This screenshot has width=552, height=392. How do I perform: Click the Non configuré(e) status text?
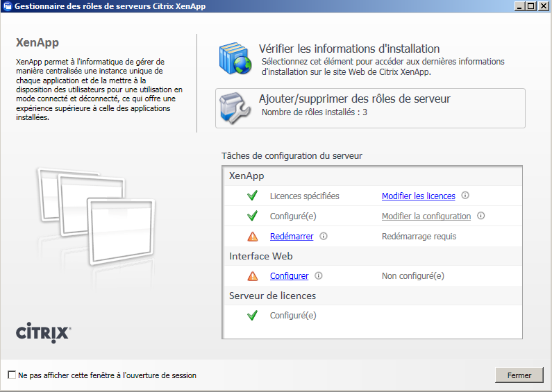[413, 275]
